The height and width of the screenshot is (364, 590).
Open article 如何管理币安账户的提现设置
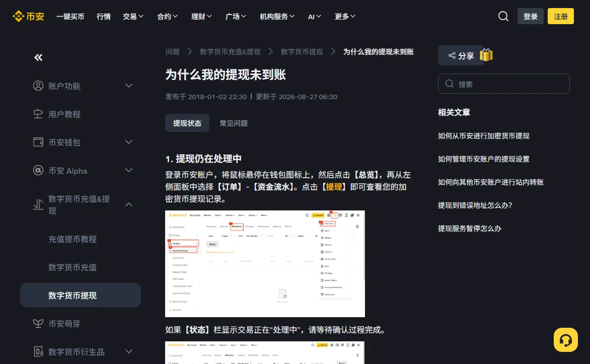pos(483,159)
